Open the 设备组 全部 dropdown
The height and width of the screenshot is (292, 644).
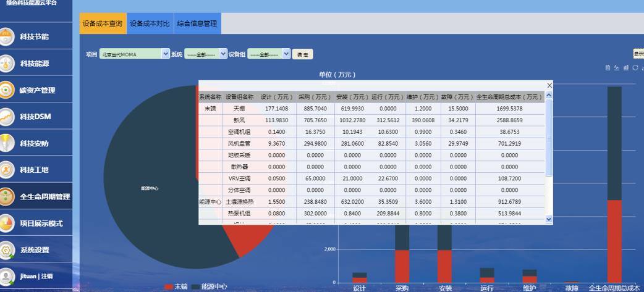click(x=269, y=54)
